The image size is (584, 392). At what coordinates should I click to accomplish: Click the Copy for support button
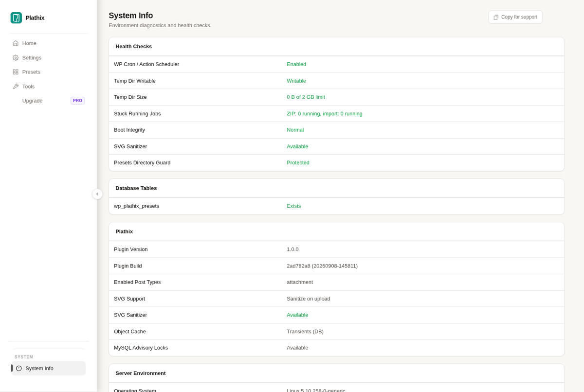(515, 17)
